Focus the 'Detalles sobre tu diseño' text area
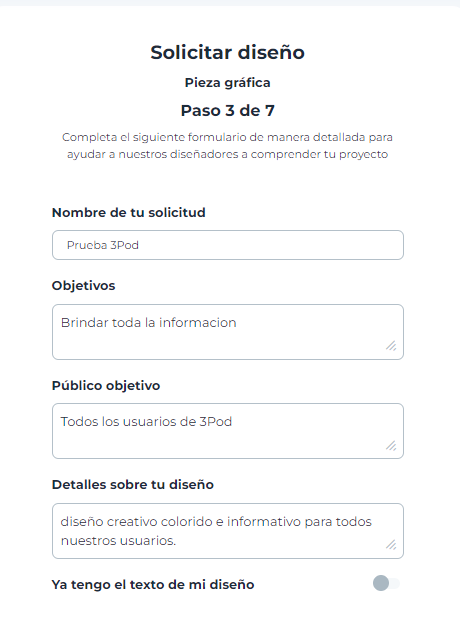Screen dimensions: 460x640 pos(228,531)
